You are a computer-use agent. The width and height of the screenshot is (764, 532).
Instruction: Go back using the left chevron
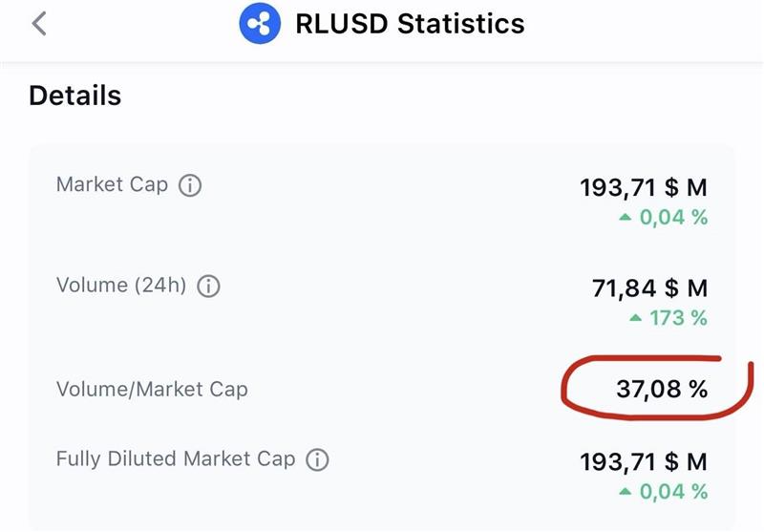(x=38, y=24)
